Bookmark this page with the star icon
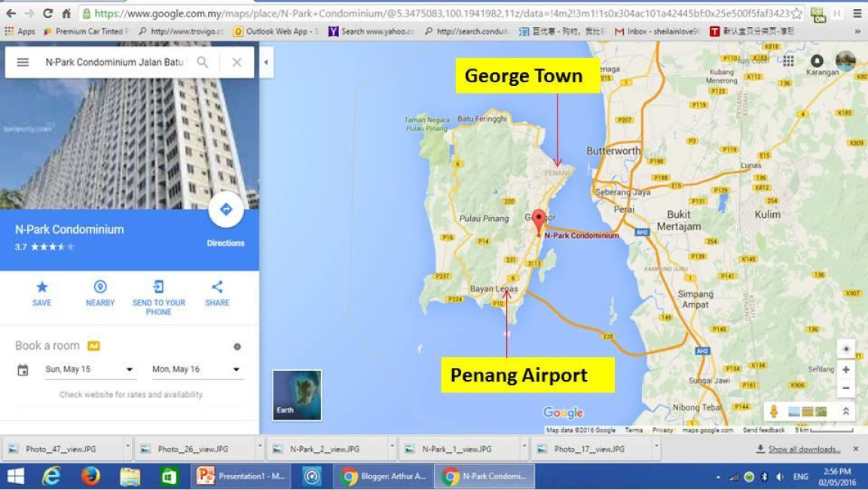Image resolution: width=868 pixels, height=490 pixels. click(796, 14)
